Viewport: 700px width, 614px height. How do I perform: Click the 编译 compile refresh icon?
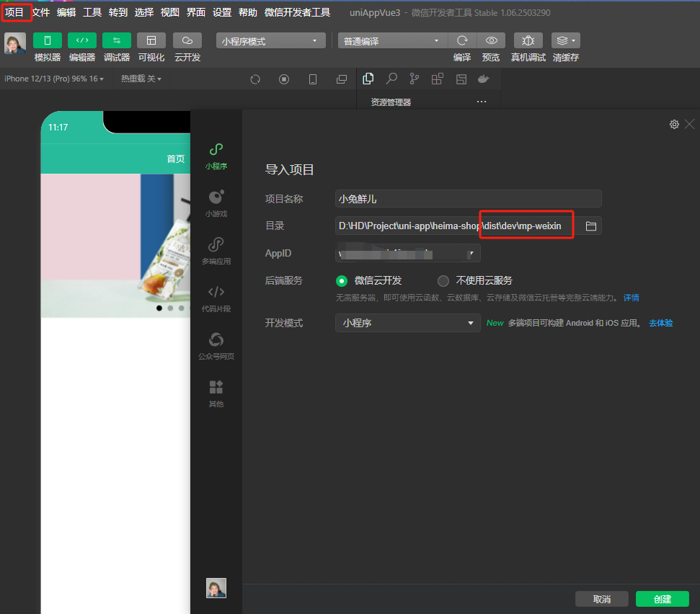[462, 40]
